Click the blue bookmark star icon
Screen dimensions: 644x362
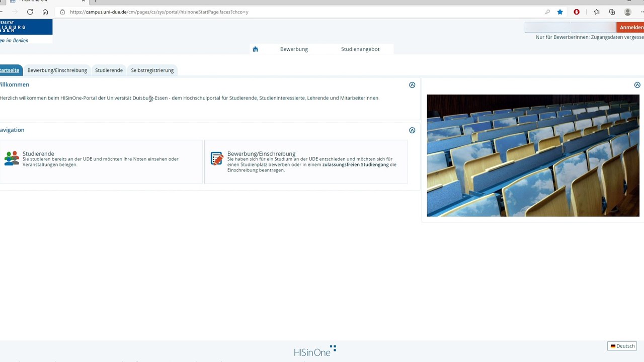[560, 12]
